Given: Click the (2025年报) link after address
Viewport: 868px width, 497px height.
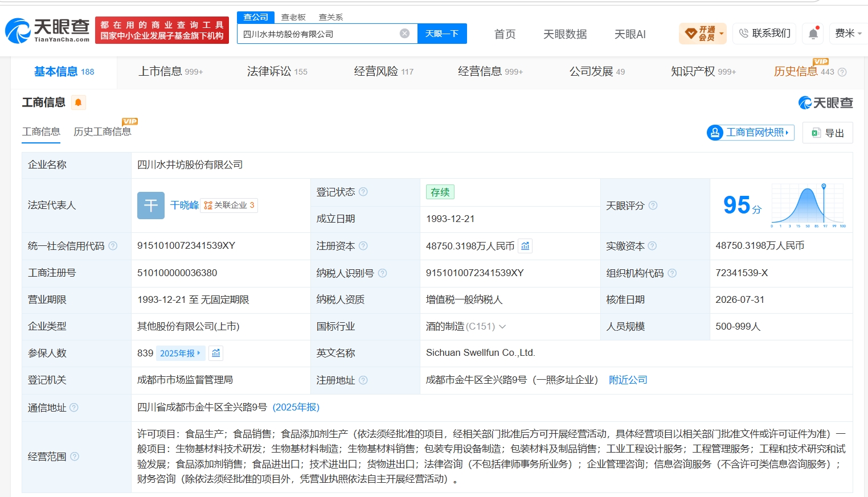Looking at the screenshot, I should coord(296,408).
